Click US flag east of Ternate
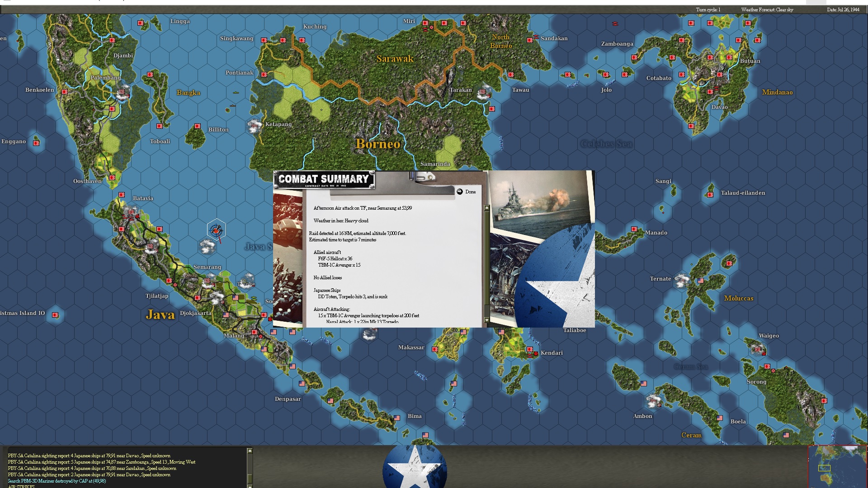 tap(700, 281)
